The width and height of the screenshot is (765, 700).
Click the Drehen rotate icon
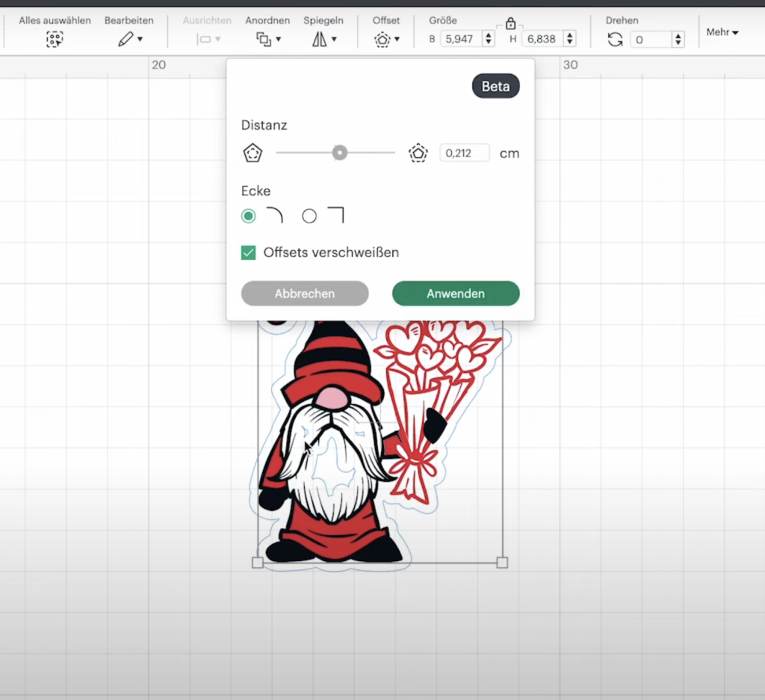[615, 40]
